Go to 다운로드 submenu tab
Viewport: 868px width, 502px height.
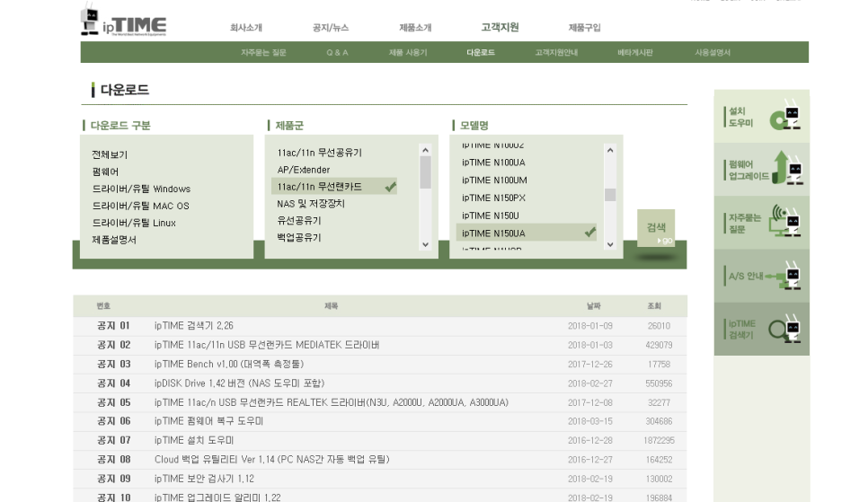[x=481, y=53]
